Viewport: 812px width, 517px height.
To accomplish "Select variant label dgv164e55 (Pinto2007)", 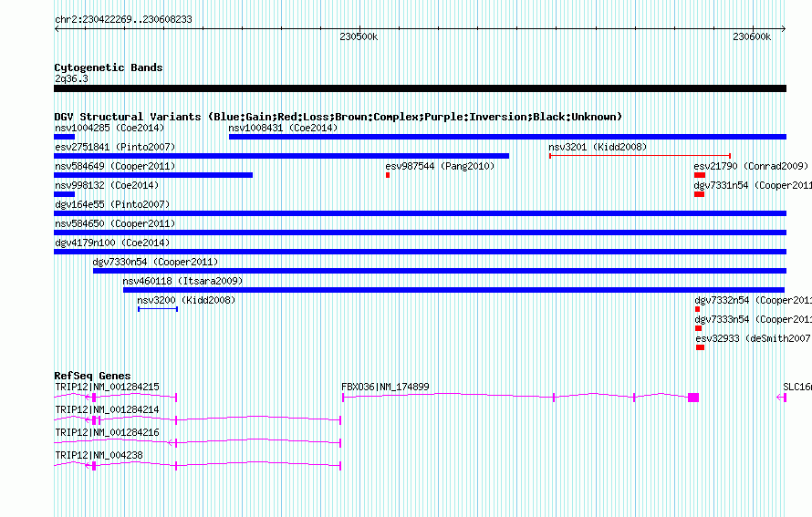I will pos(112,204).
